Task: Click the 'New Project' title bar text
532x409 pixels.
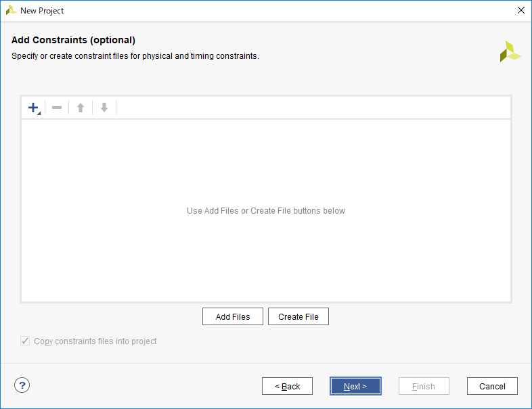Action: click(42, 11)
